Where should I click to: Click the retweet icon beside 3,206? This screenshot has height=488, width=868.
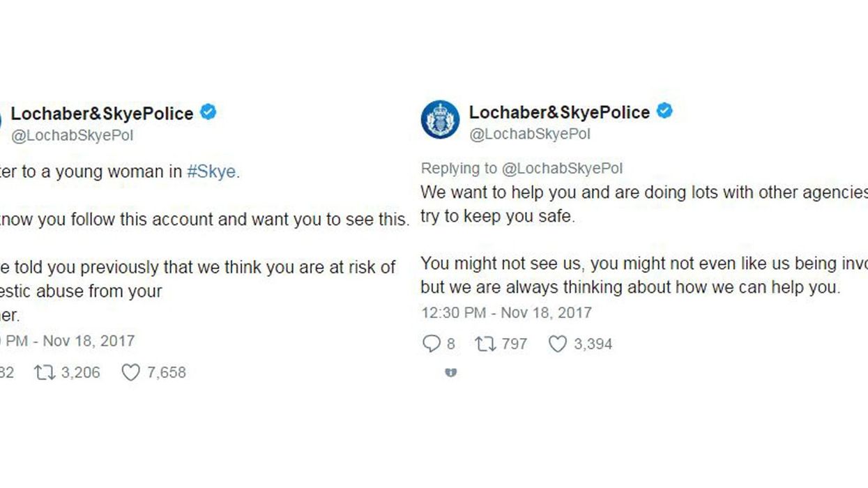click(44, 372)
